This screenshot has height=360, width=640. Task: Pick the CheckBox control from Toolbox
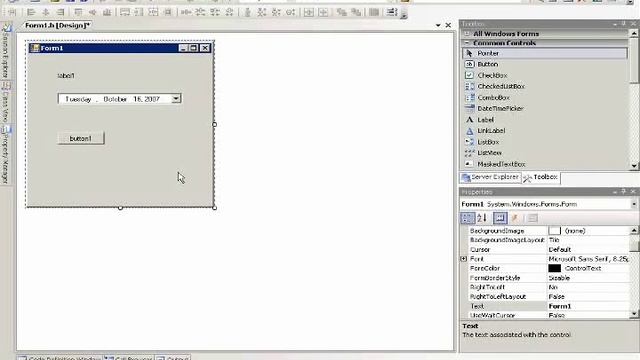pos(545,75)
